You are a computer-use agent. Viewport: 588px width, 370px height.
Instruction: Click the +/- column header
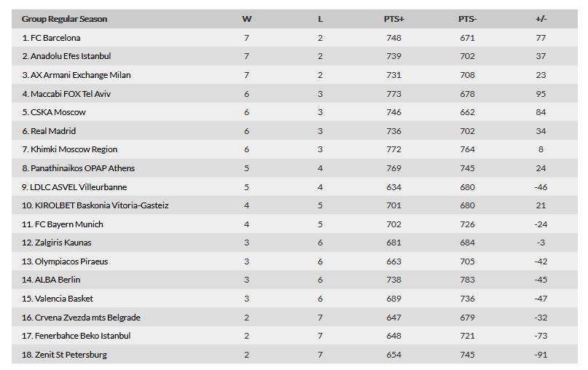coord(541,19)
